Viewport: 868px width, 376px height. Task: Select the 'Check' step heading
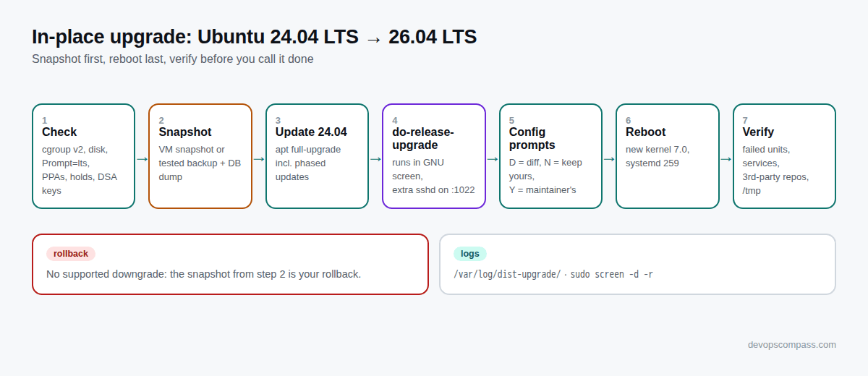(x=59, y=132)
